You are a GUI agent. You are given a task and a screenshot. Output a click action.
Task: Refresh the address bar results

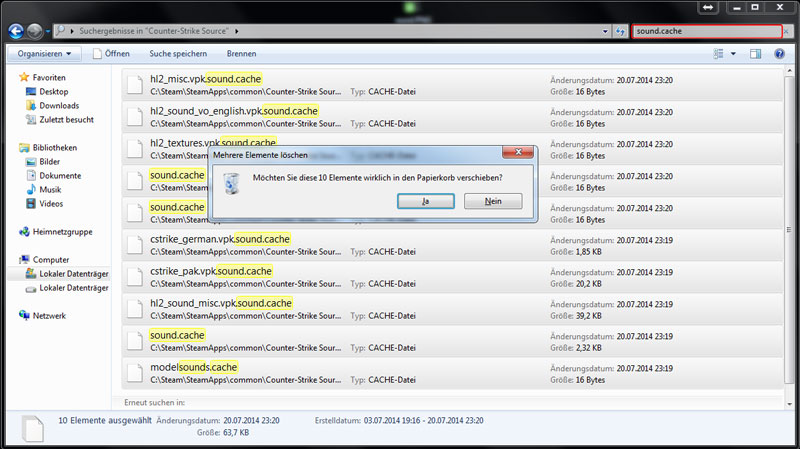(620, 31)
